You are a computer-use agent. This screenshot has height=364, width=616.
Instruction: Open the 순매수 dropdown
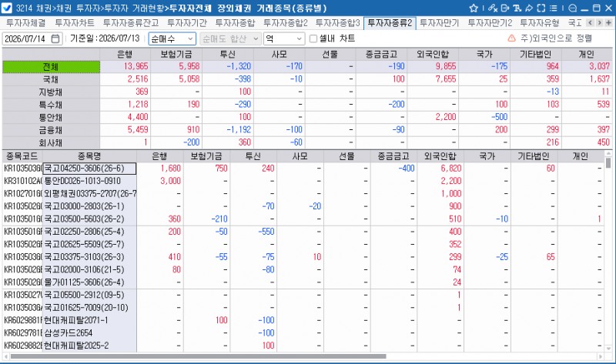[x=172, y=39]
